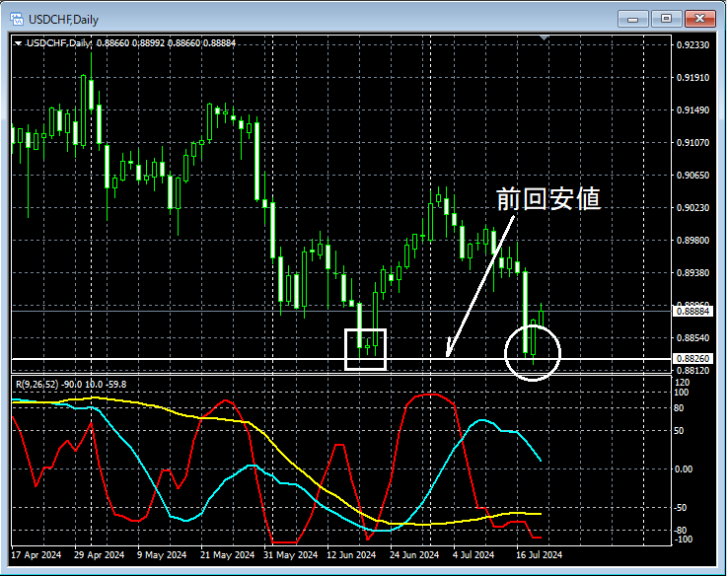The width and height of the screenshot is (728, 576).
Task: Click the 31 May 2024 date label
Action: click(x=291, y=554)
